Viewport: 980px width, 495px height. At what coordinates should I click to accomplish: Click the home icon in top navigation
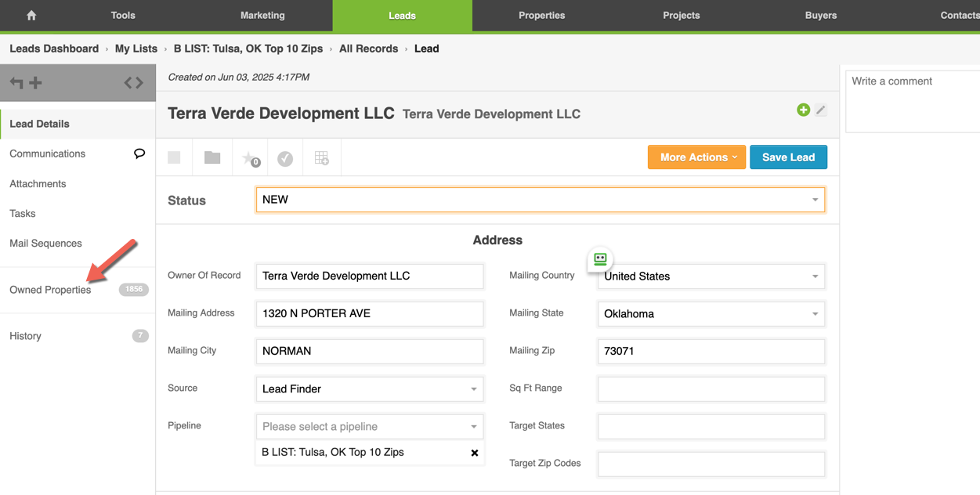31,16
